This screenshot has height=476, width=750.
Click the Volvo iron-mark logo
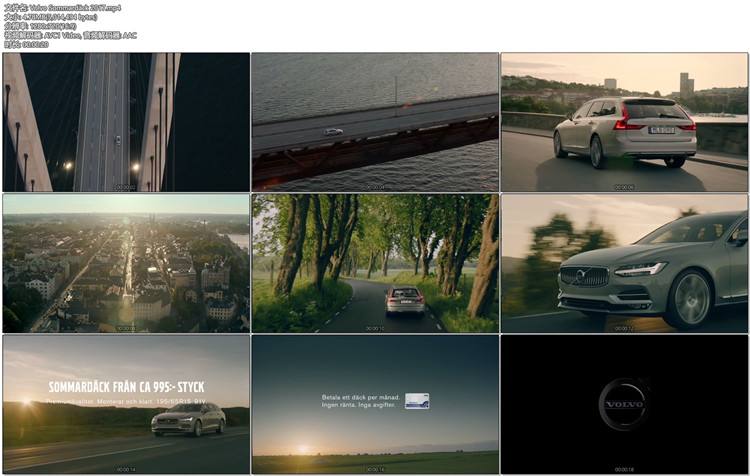coord(624,404)
